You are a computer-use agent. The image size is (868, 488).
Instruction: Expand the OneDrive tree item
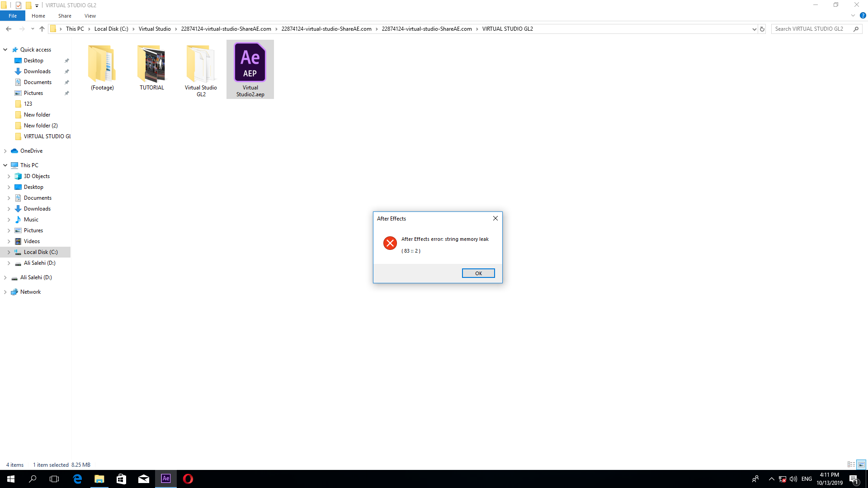point(5,151)
